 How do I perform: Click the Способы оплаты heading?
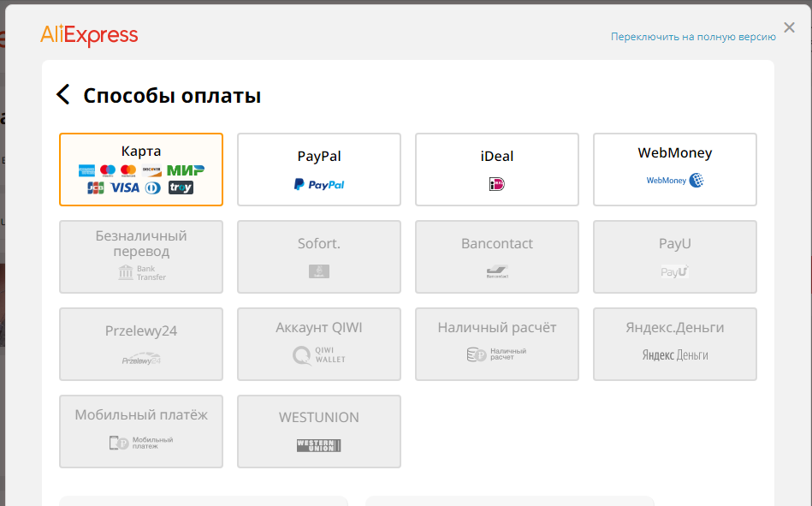point(172,95)
